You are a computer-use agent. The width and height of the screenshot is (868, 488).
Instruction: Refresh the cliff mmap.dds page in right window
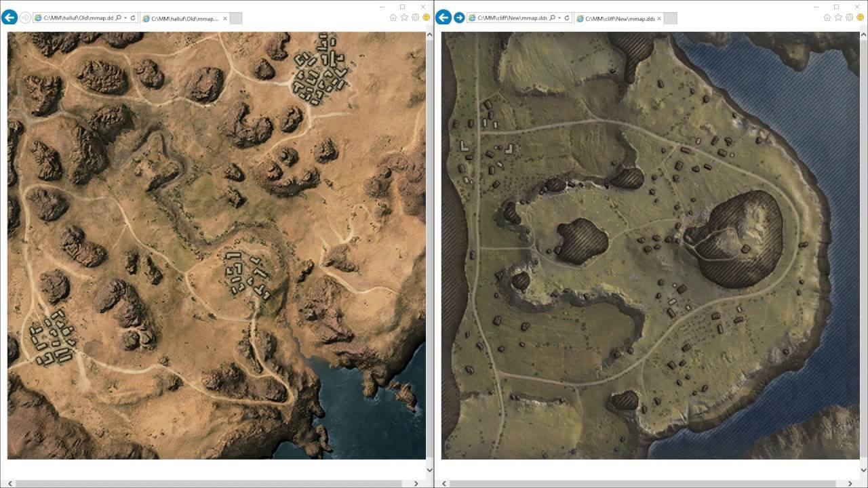[x=567, y=18]
